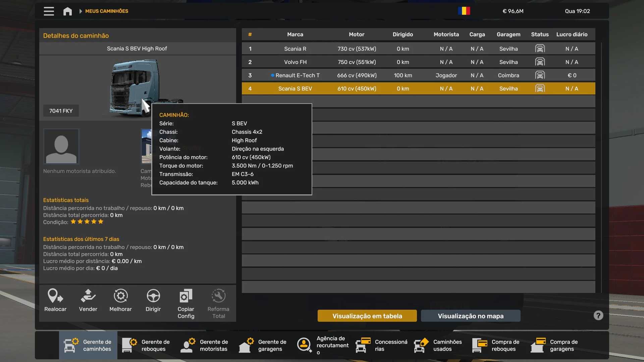Open Agência de recrutamento
This screenshot has width=644, height=362.
(323, 345)
